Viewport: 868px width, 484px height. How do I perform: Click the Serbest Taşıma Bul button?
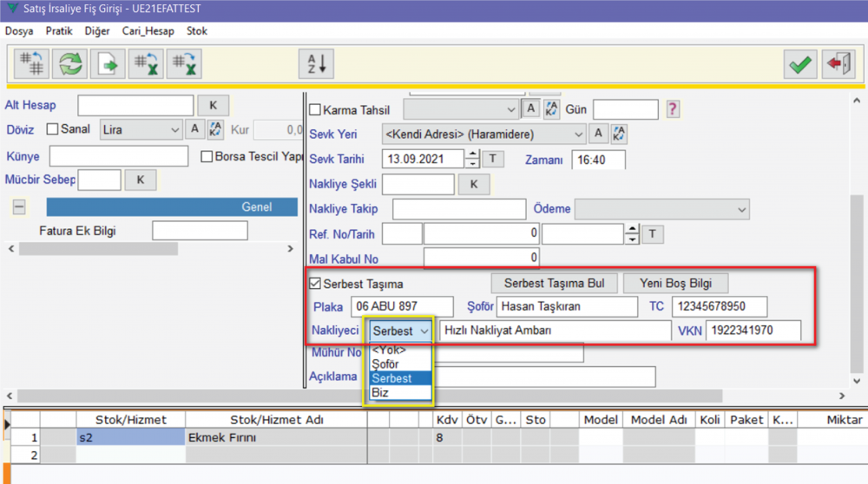(554, 284)
